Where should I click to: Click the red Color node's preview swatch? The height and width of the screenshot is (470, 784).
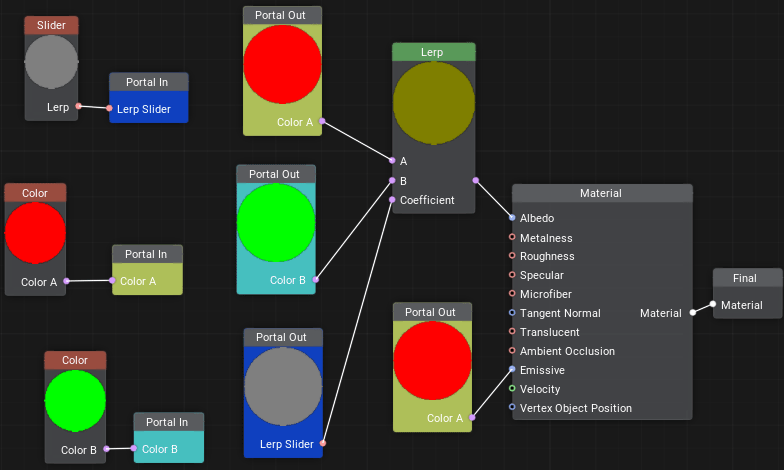[x=35, y=231]
